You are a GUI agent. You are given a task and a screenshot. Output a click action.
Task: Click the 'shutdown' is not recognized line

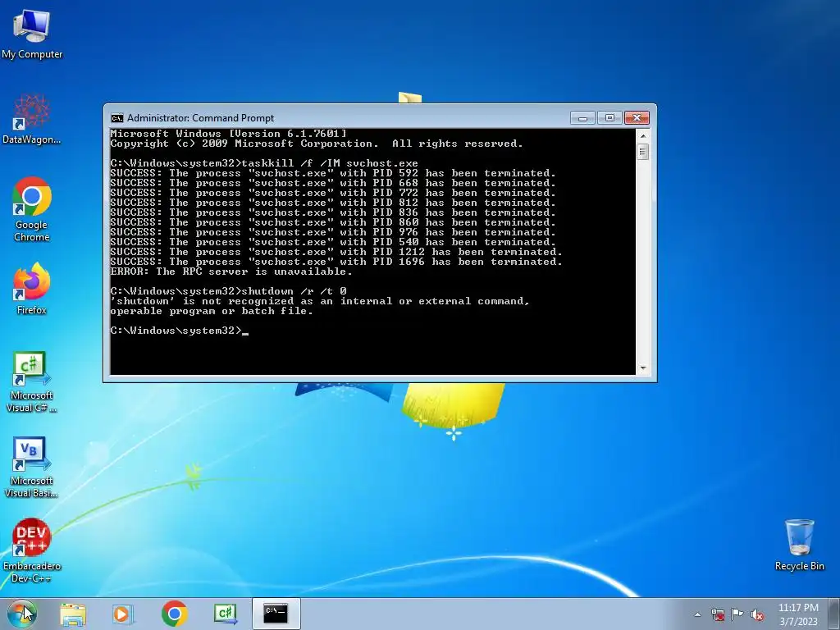pyautogui.click(x=320, y=301)
